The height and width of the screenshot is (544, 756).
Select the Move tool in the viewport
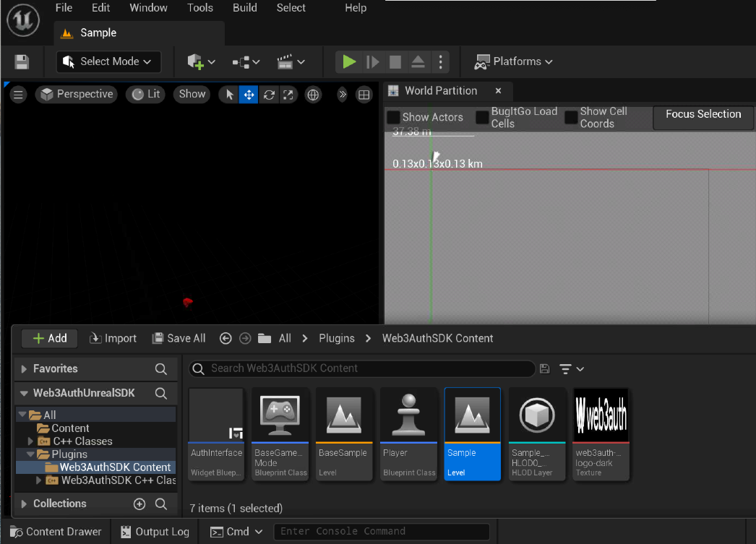point(249,95)
